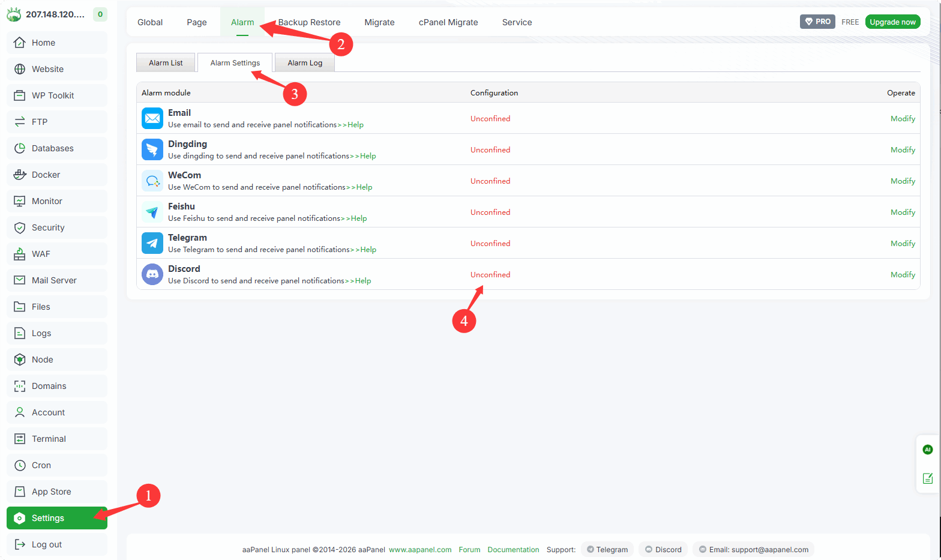
Task: Click the Log out arrow icon
Action: 20,544
